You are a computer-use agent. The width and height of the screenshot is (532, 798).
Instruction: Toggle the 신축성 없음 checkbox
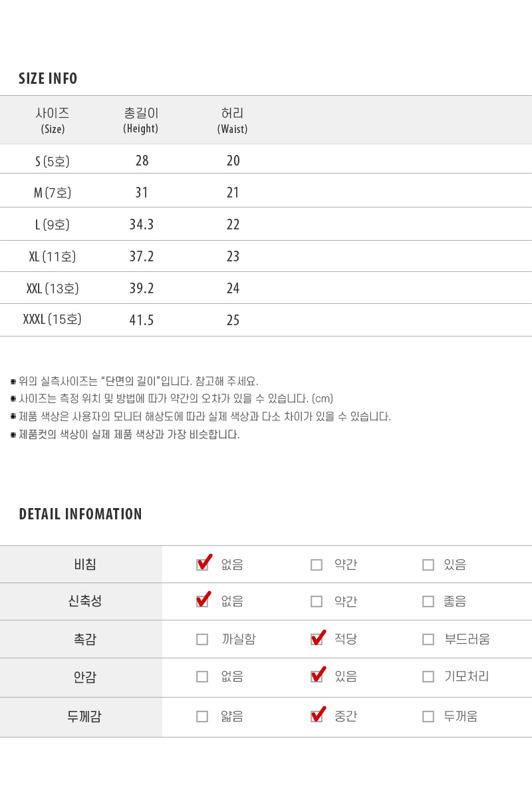pos(202,601)
